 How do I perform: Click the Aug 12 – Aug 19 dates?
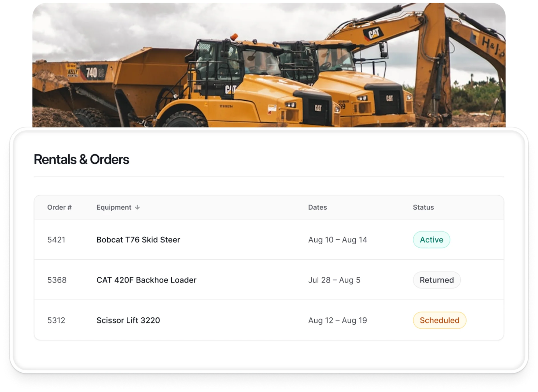[x=337, y=320]
